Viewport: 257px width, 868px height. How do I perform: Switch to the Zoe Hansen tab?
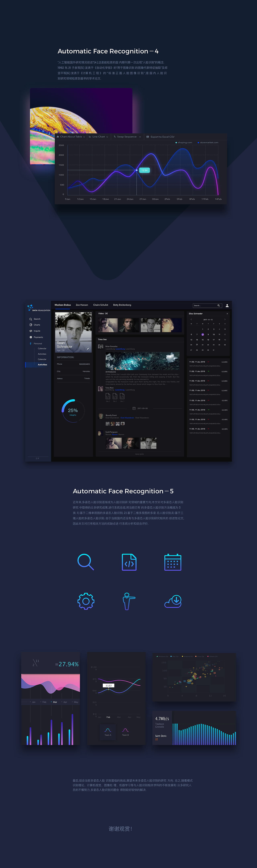coord(82,305)
